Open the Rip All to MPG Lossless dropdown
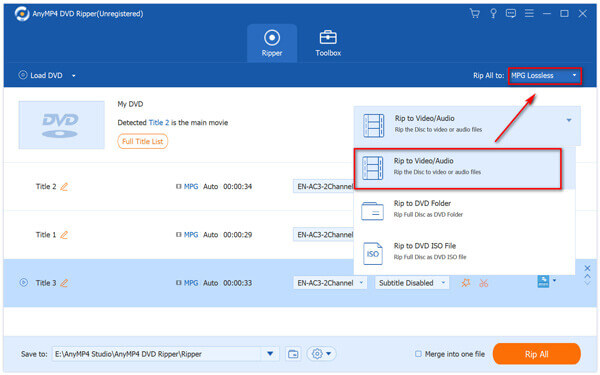Viewport: 600px width, 375px height. point(545,76)
